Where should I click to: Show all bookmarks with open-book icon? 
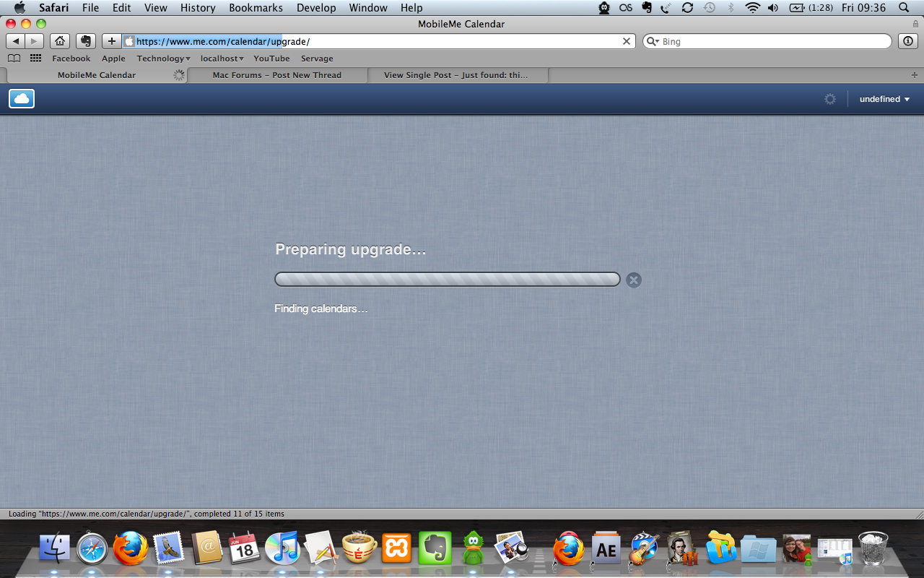point(14,59)
